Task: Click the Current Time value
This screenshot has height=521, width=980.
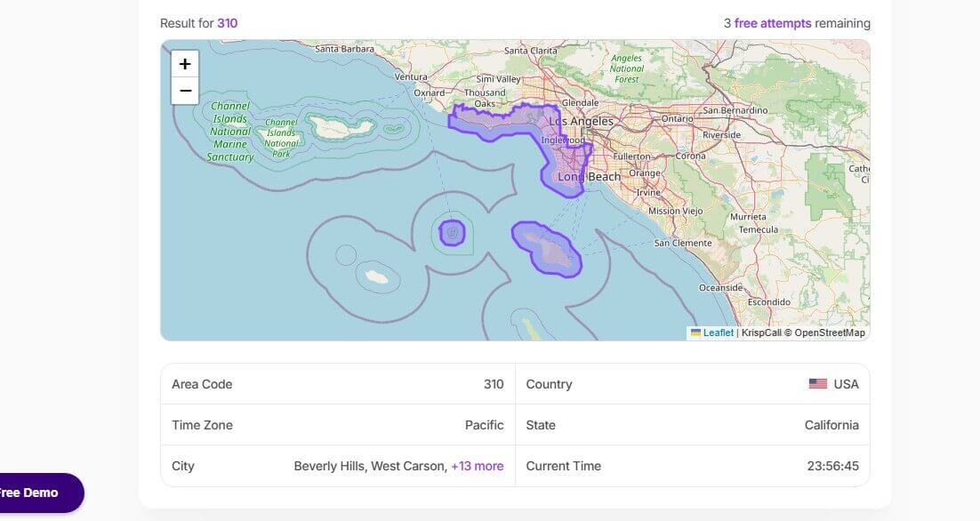Action: tap(829, 466)
